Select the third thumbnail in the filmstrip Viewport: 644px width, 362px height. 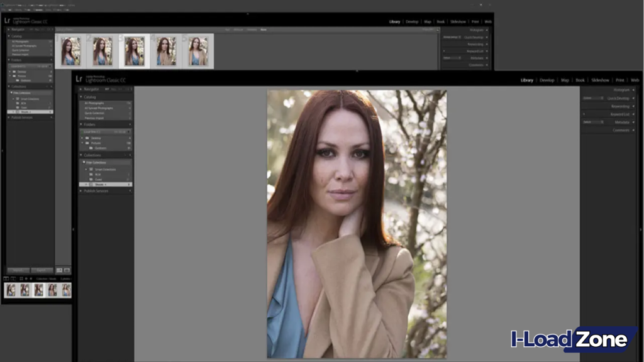(39, 290)
